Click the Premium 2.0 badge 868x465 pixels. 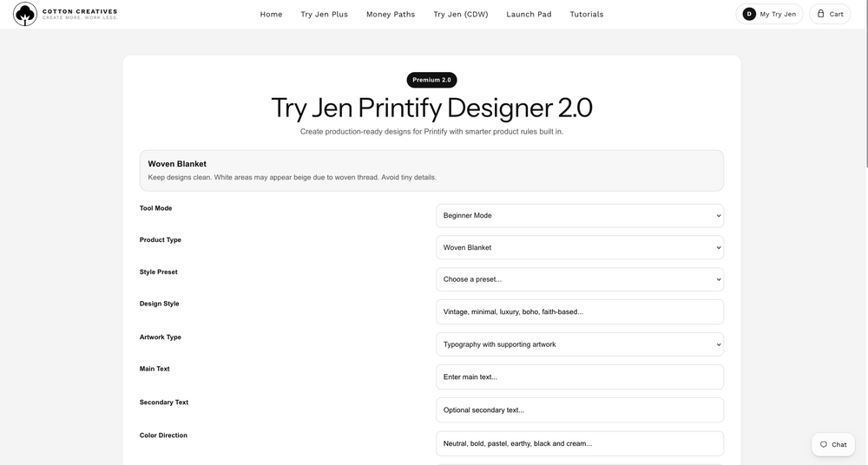pos(431,80)
